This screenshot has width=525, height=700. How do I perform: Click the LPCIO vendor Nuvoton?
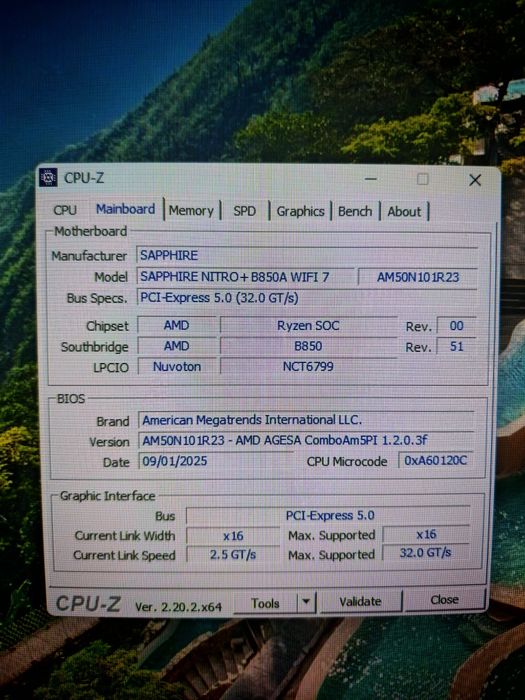pos(177,367)
